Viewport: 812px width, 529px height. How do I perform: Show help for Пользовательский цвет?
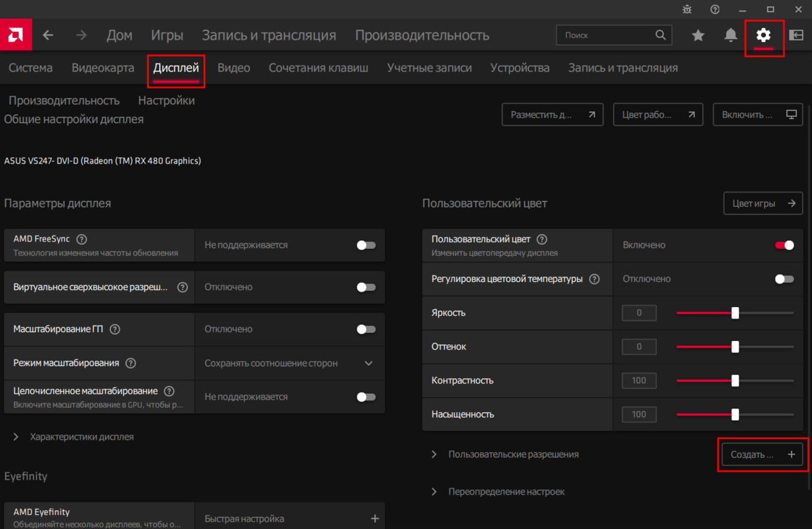[x=542, y=239]
